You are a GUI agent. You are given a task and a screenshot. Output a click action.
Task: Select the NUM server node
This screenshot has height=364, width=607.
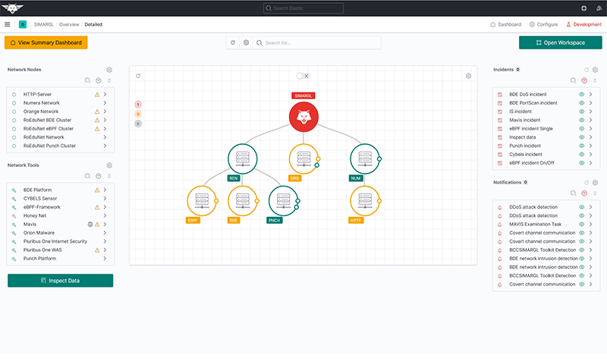365,158
